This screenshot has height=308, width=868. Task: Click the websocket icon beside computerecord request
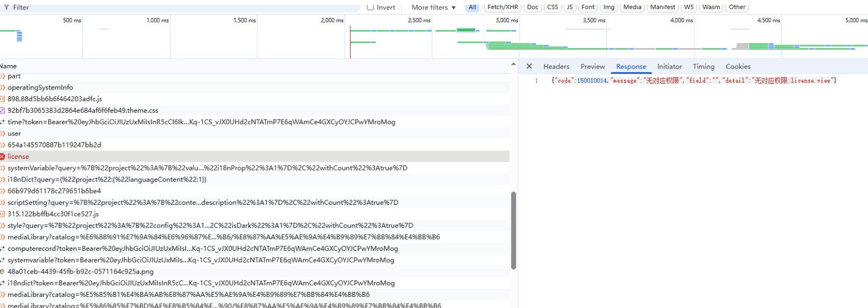click(x=2, y=249)
